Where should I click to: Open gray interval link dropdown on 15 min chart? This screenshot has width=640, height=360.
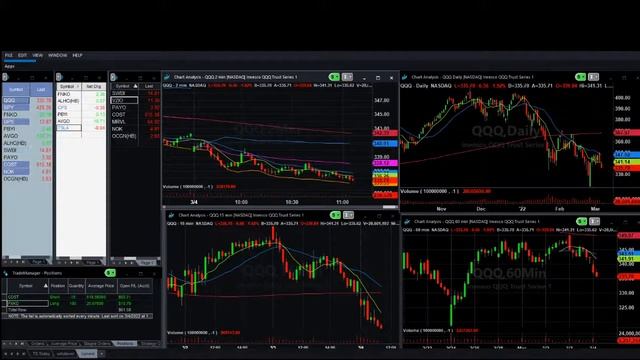(x=349, y=215)
